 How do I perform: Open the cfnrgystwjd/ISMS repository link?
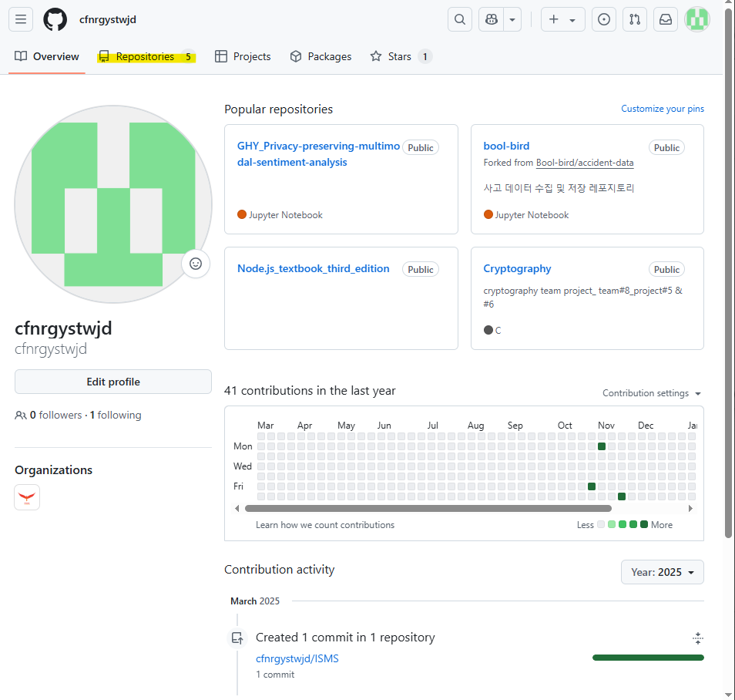point(297,658)
